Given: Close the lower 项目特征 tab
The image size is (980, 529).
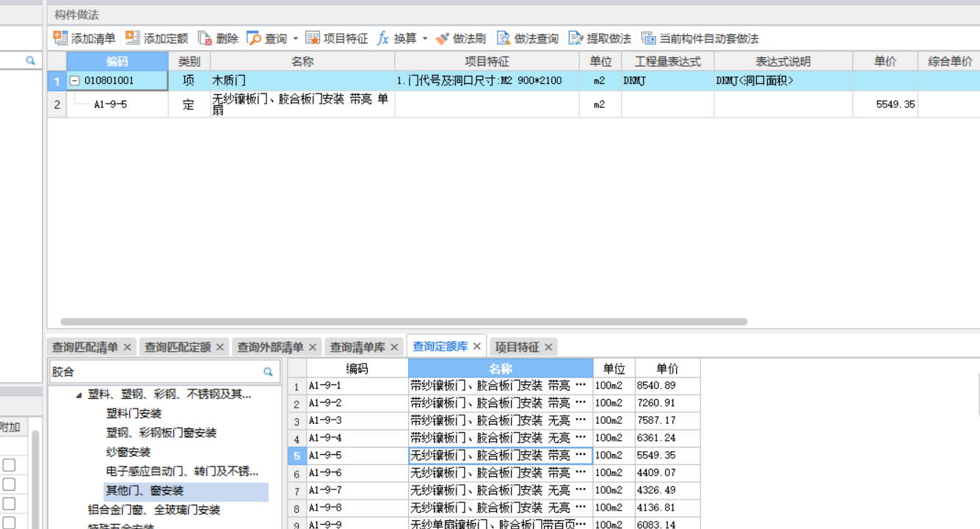Looking at the screenshot, I should (x=548, y=347).
